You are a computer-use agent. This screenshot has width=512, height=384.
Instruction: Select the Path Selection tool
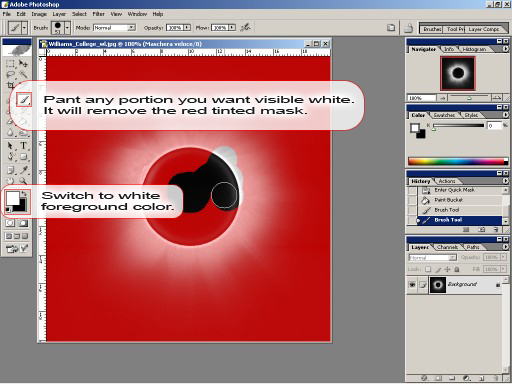pyautogui.click(x=10, y=146)
